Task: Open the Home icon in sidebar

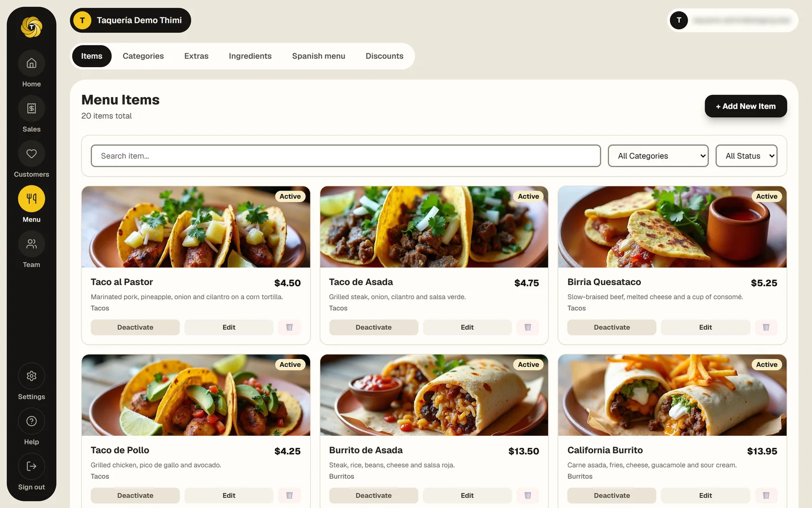Action: (x=31, y=63)
